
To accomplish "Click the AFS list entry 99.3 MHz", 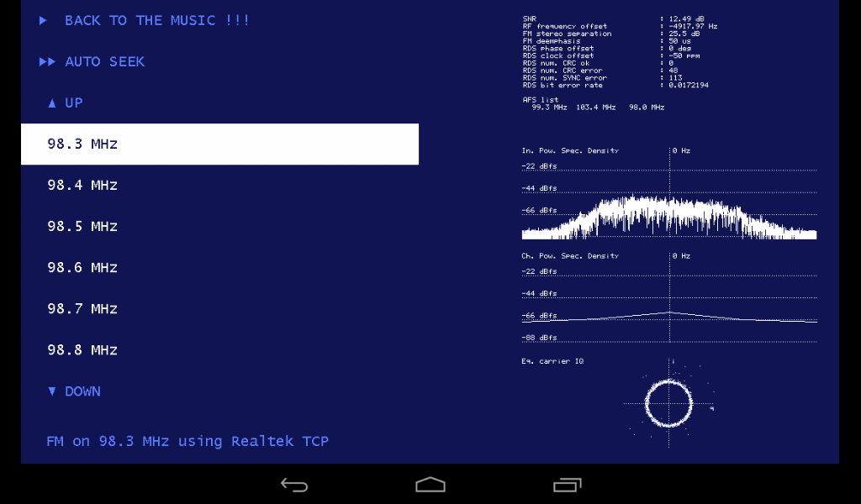I will (549, 108).
